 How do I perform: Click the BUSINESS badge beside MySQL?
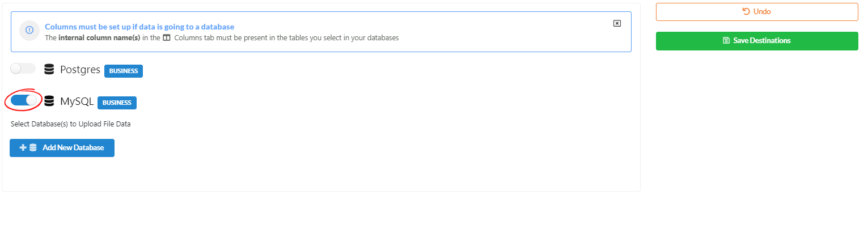coord(117,103)
